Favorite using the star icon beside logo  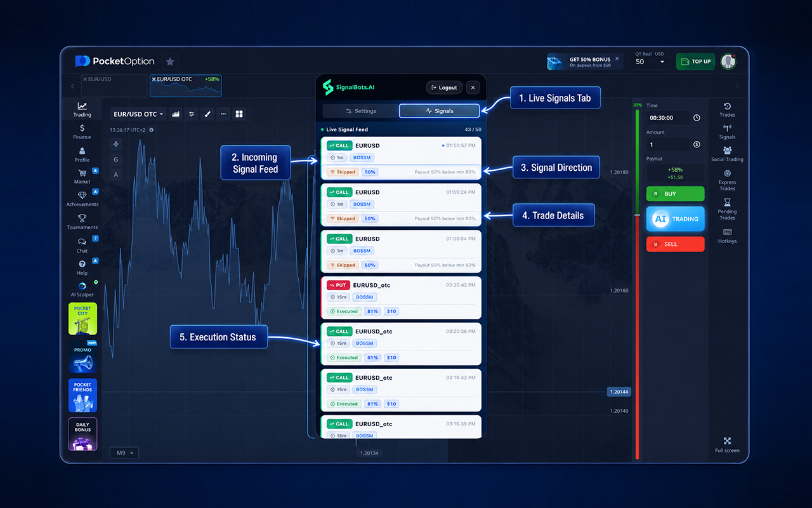click(169, 62)
